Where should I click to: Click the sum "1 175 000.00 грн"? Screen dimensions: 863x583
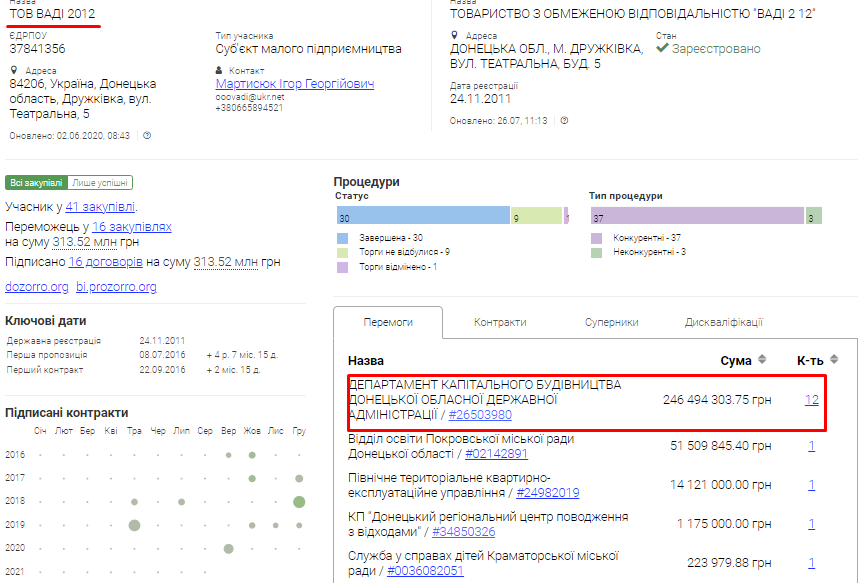pos(724,524)
